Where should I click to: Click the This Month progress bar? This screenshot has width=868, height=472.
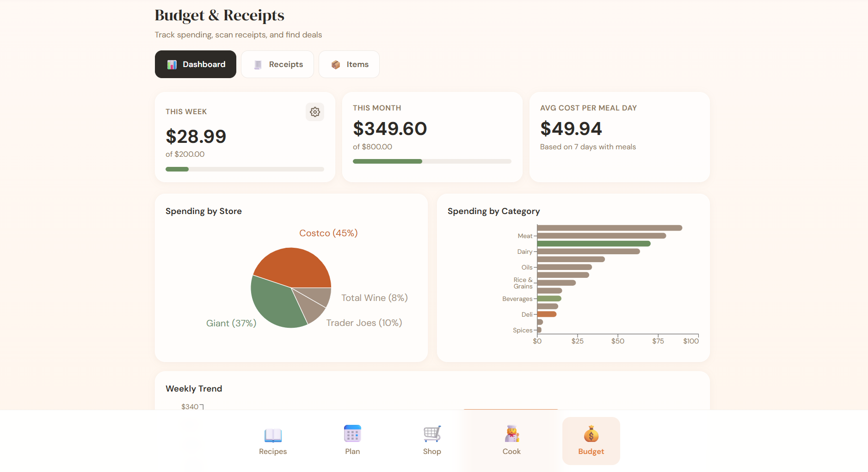[x=432, y=161]
